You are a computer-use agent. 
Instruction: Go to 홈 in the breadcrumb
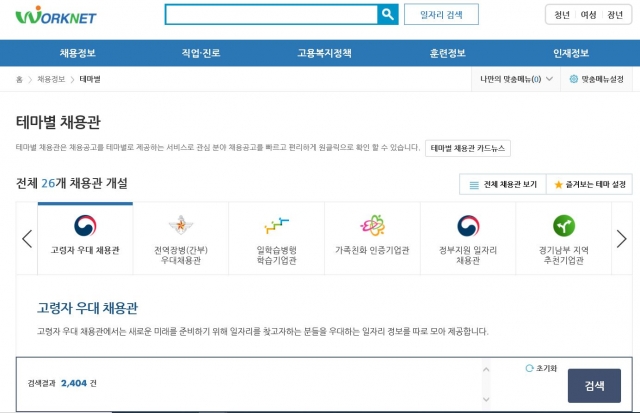(x=19, y=79)
